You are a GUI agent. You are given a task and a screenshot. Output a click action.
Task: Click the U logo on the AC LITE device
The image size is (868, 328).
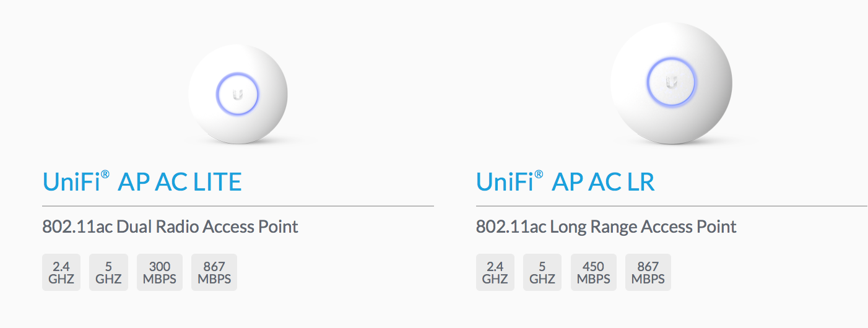point(238,95)
